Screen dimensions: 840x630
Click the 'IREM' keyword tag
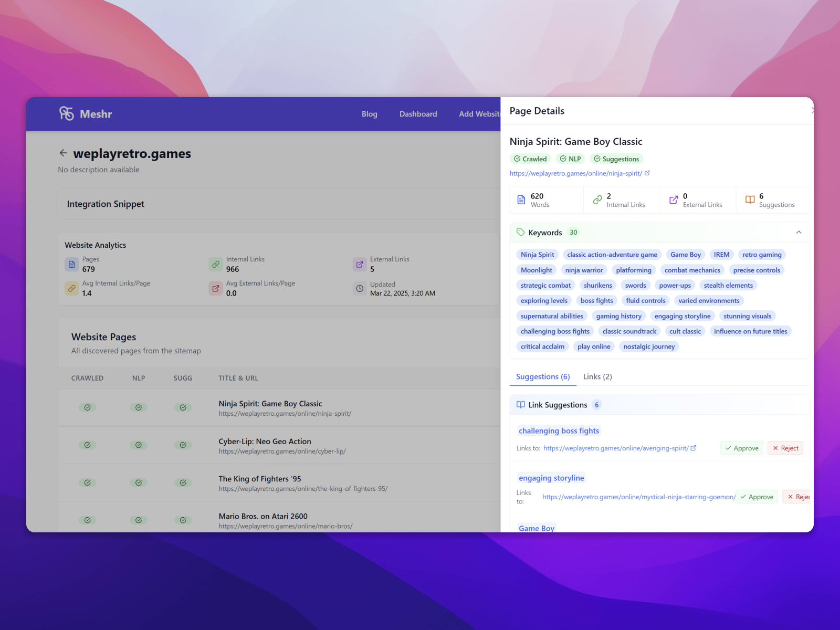pos(721,255)
